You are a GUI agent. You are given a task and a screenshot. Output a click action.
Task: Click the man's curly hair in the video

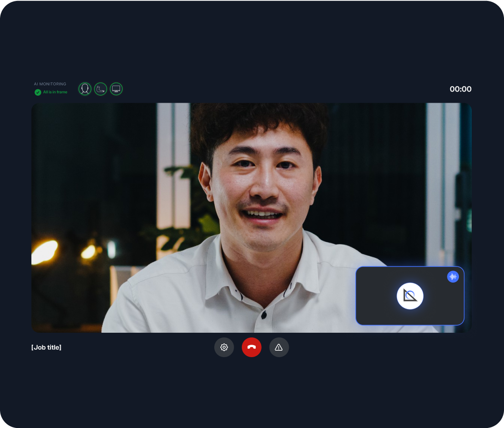pos(258,124)
